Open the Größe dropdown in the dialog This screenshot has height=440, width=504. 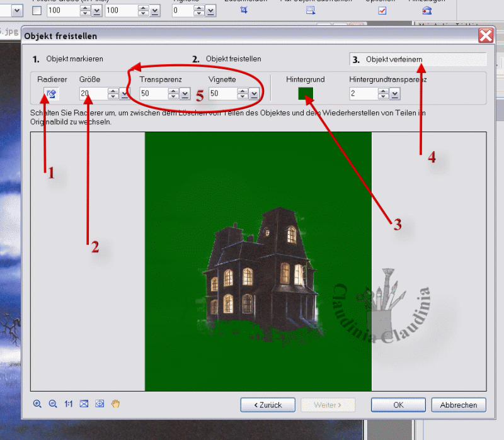point(124,94)
